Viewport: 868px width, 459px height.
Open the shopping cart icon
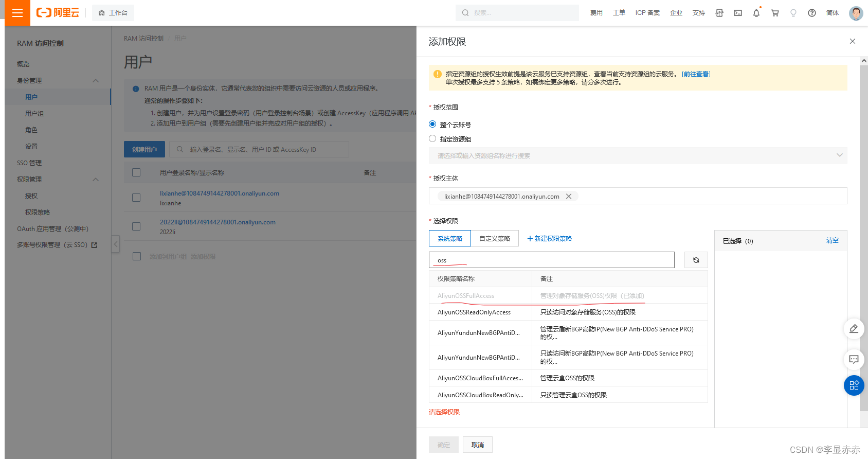tap(775, 13)
